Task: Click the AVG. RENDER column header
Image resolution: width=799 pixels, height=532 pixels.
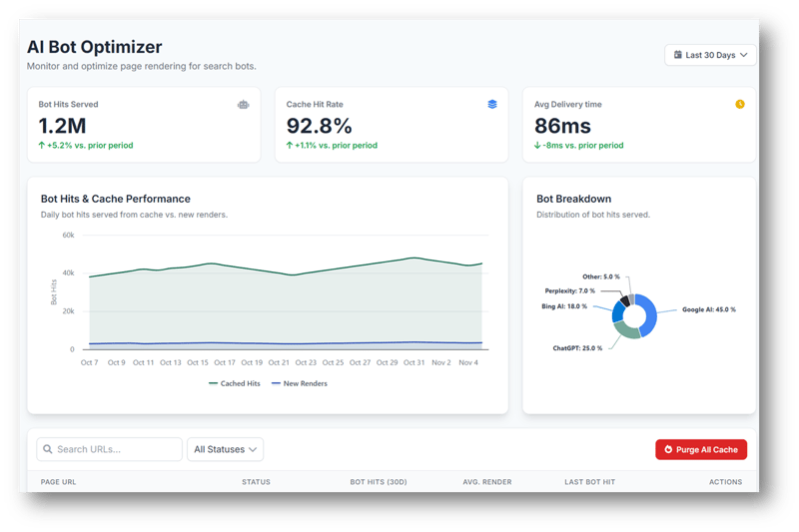Action: (487, 482)
